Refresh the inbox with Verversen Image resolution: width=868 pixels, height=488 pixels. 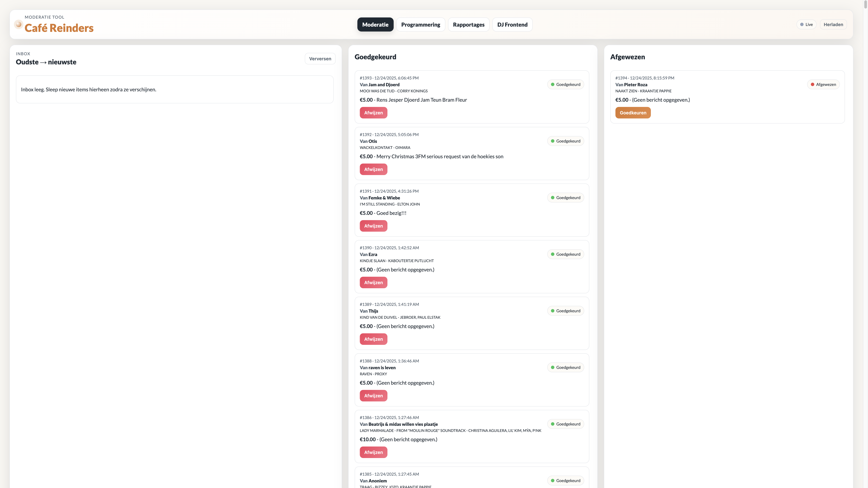click(320, 59)
